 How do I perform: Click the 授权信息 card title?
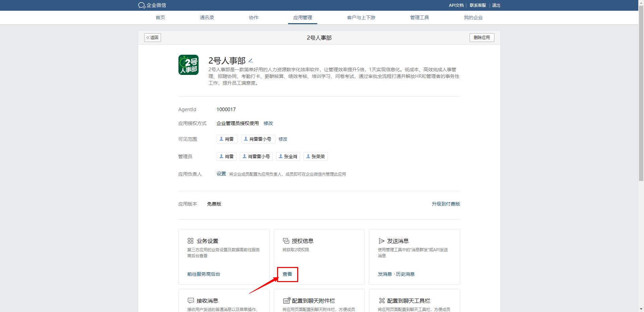pos(303,241)
